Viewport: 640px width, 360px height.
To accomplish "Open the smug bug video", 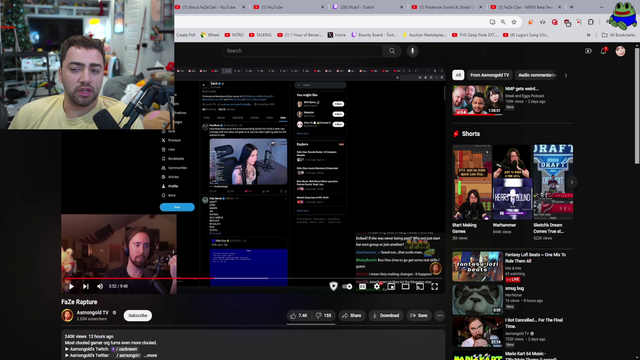I will click(x=478, y=300).
